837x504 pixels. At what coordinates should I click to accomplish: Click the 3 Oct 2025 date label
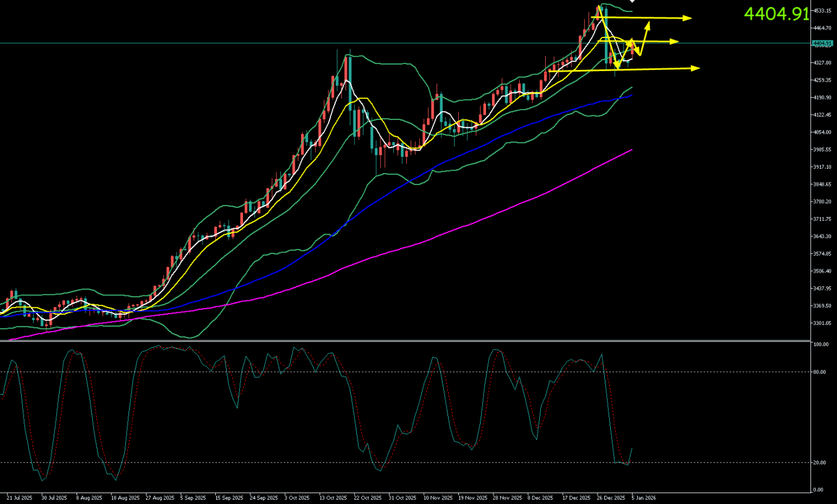297,498
